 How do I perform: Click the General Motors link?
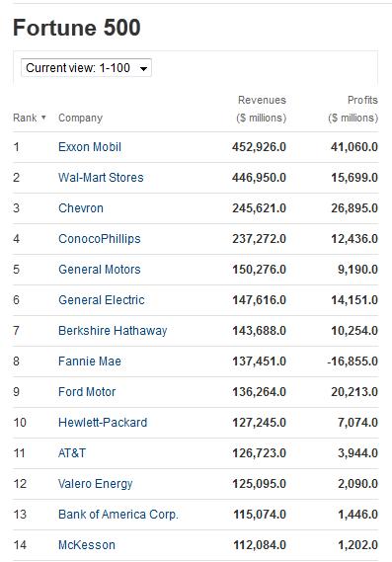point(100,270)
